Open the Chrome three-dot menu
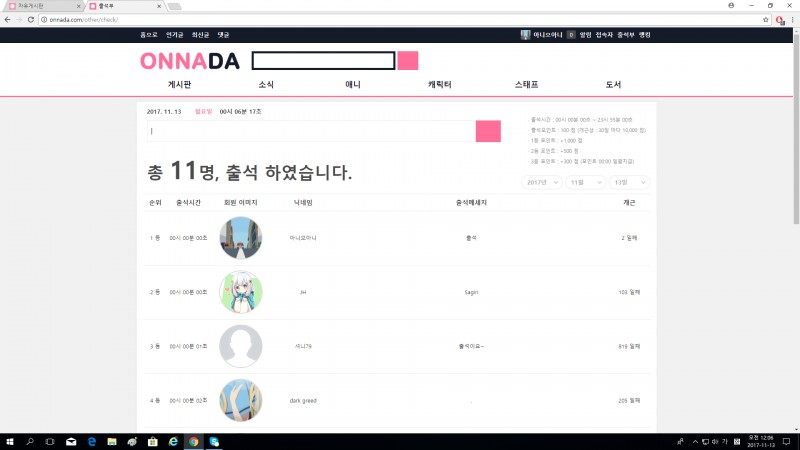The image size is (800, 450). [792, 20]
